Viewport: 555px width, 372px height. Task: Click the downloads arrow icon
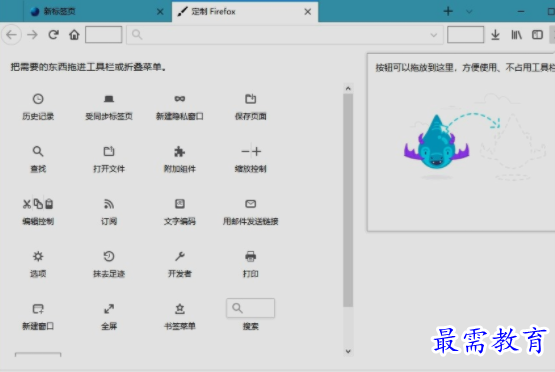(496, 35)
